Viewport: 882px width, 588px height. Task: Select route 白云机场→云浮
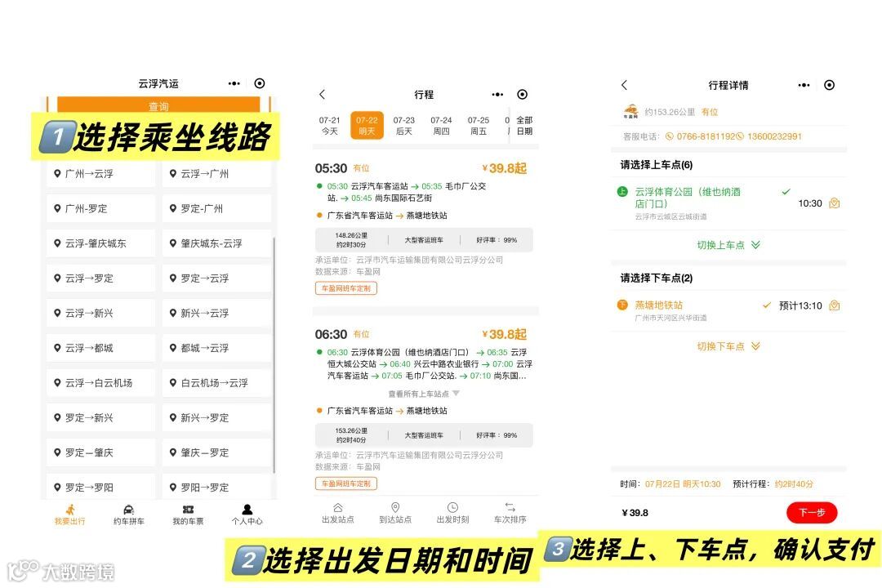(x=216, y=383)
